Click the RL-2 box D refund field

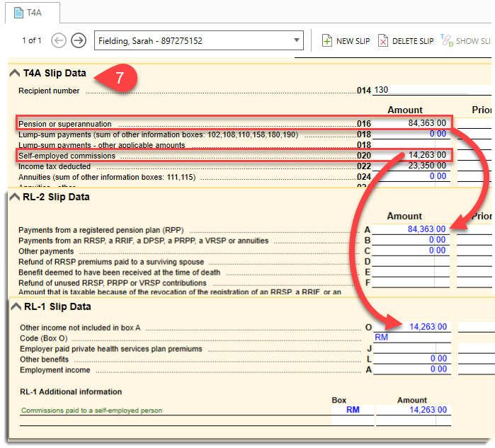pos(411,261)
